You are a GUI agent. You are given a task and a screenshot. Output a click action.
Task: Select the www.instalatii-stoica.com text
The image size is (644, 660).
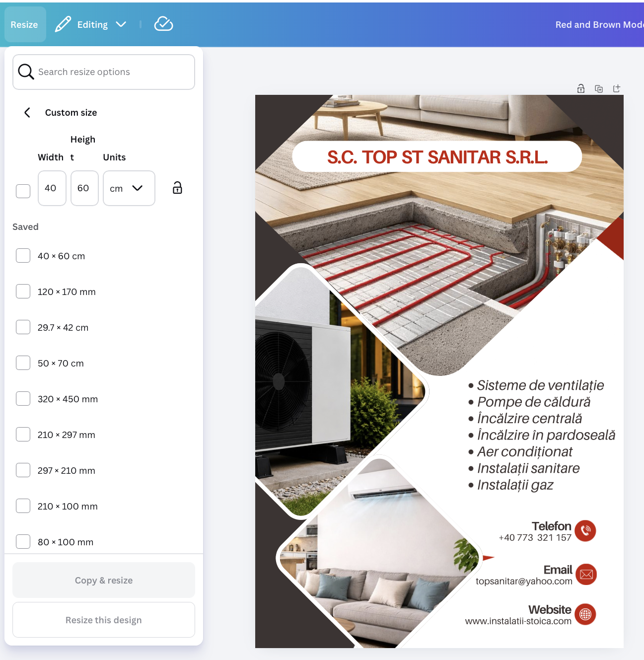518,621
